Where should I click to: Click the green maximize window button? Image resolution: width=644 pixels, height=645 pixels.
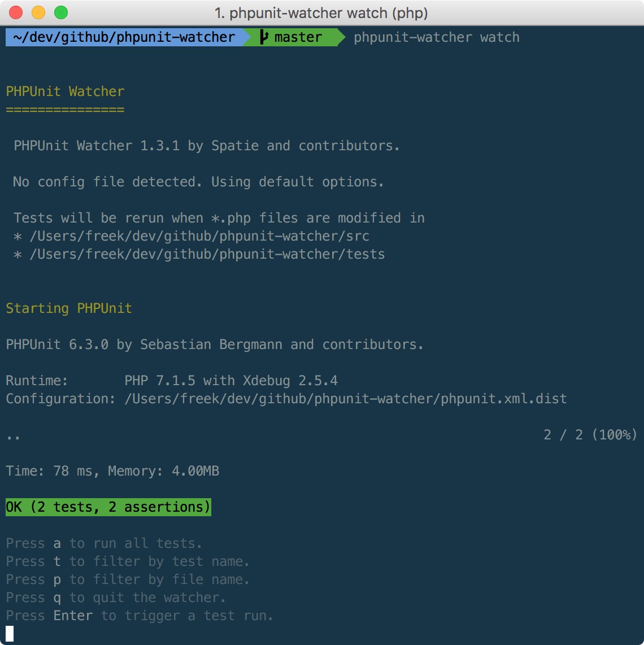61,12
